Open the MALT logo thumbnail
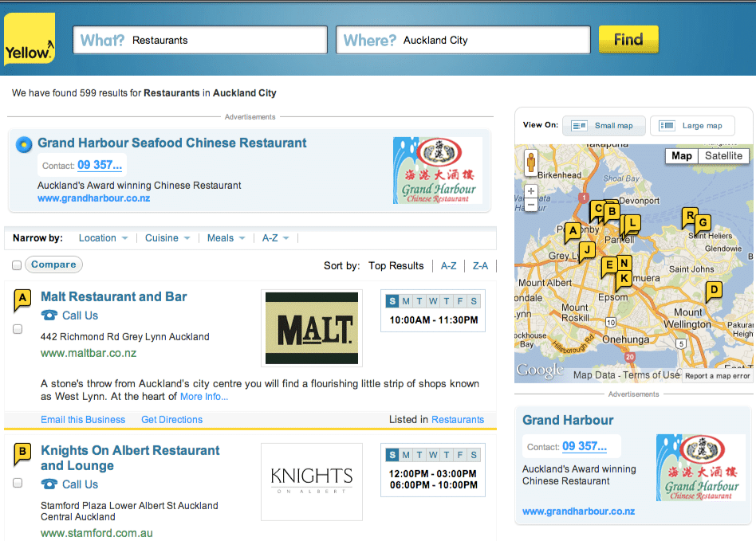The height and width of the screenshot is (541, 756). [x=312, y=328]
